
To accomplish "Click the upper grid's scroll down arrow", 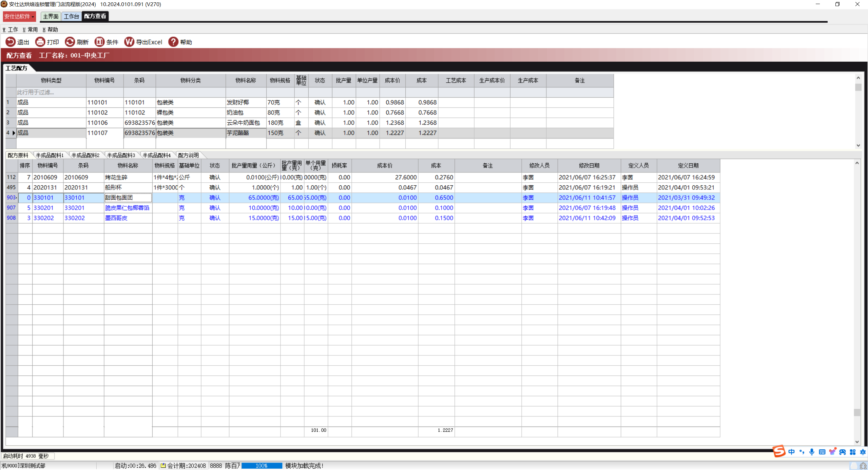I will coord(858,145).
